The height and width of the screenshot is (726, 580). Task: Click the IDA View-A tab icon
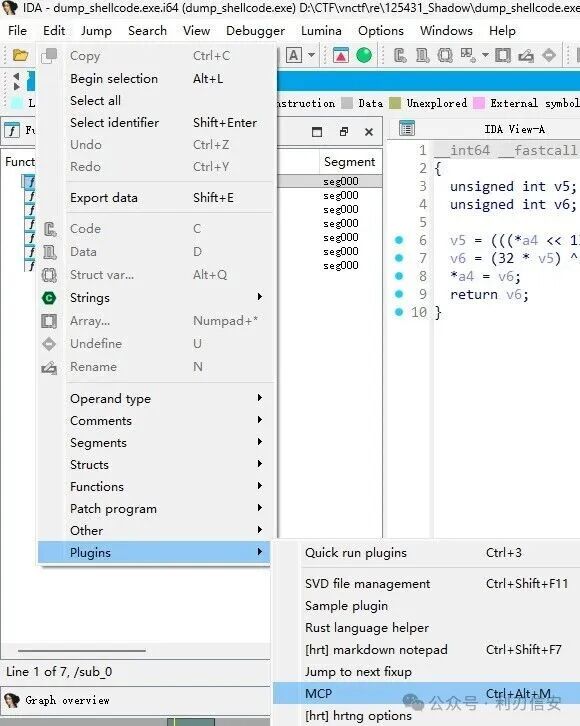[407, 128]
